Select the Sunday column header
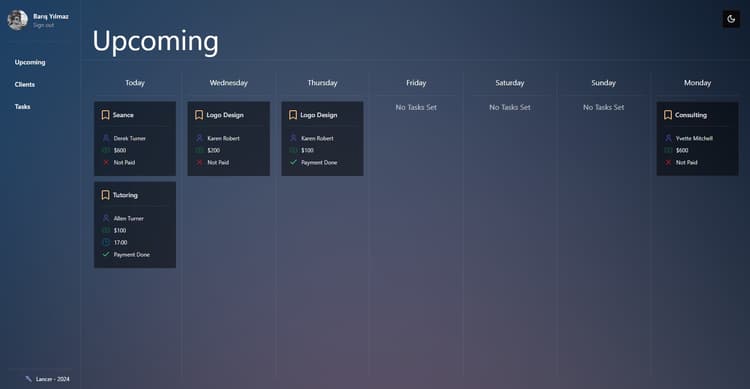Image resolution: width=750 pixels, height=389 pixels. coord(604,83)
